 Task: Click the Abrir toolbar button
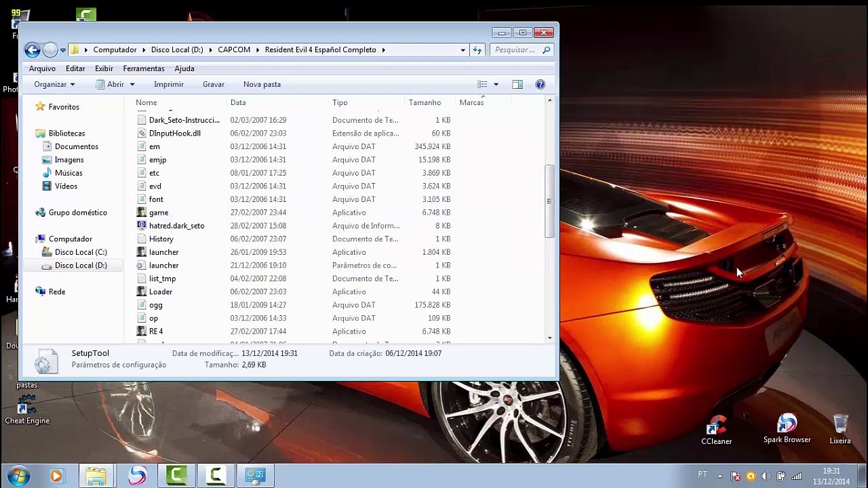click(x=110, y=84)
